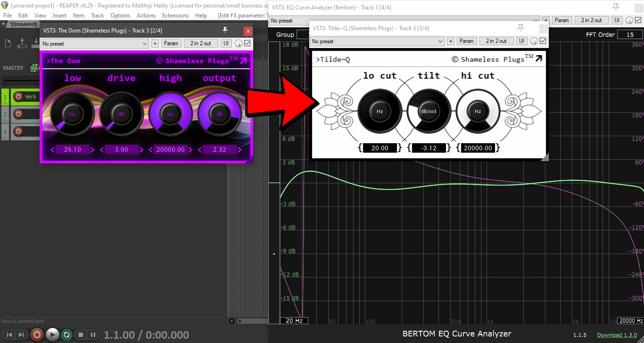The height and width of the screenshot is (343, 644).
Task: Open the Tilde~Q preset dropdown
Action: [x=378, y=41]
